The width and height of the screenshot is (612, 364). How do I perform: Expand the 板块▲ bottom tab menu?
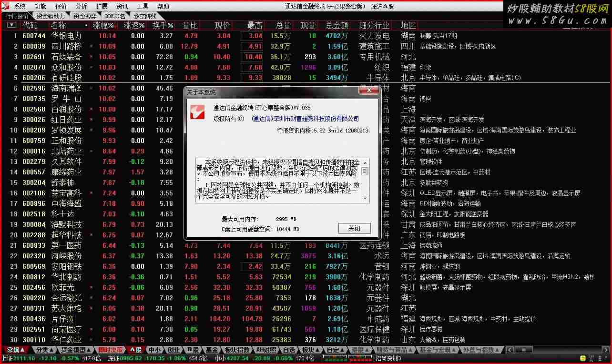pyautogui.click(x=310, y=350)
